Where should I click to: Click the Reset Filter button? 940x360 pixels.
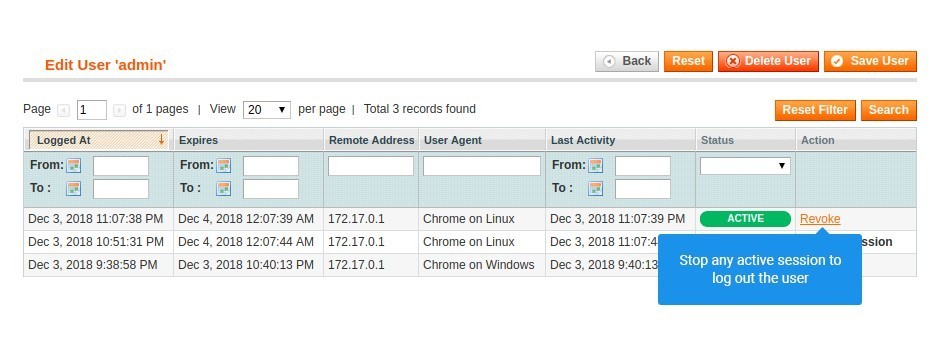point(815,110)
